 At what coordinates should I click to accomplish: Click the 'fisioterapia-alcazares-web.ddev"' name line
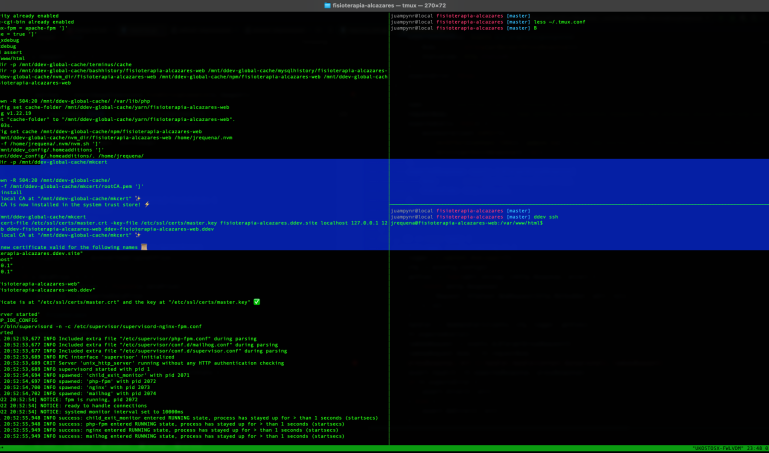tap(48, 290)
